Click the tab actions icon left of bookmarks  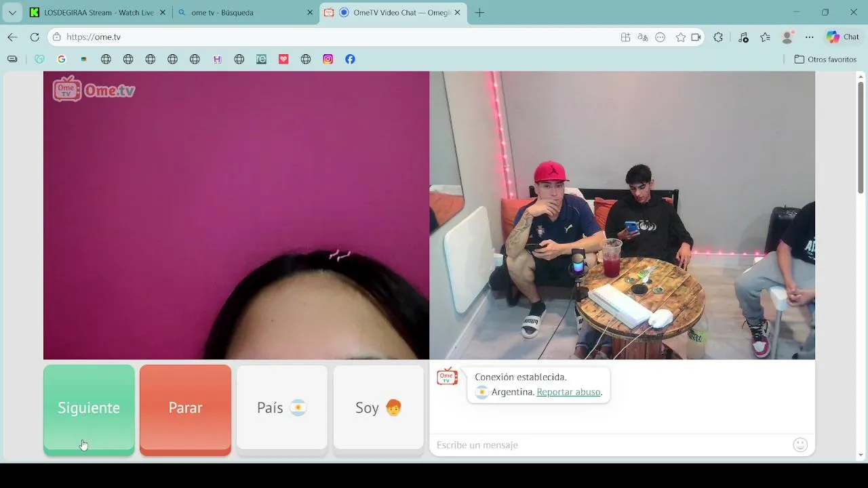12,60
